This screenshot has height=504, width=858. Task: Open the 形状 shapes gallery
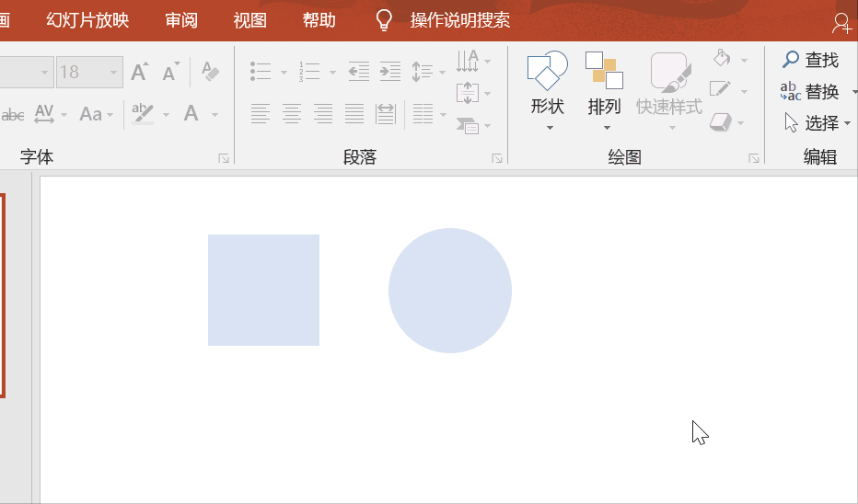pos(547,91)
